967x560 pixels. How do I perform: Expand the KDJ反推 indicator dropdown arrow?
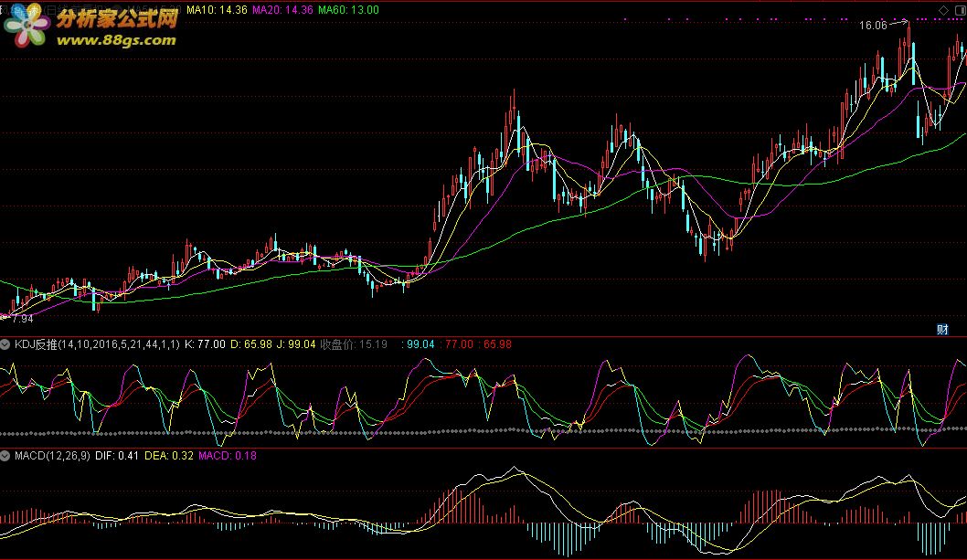5,344
